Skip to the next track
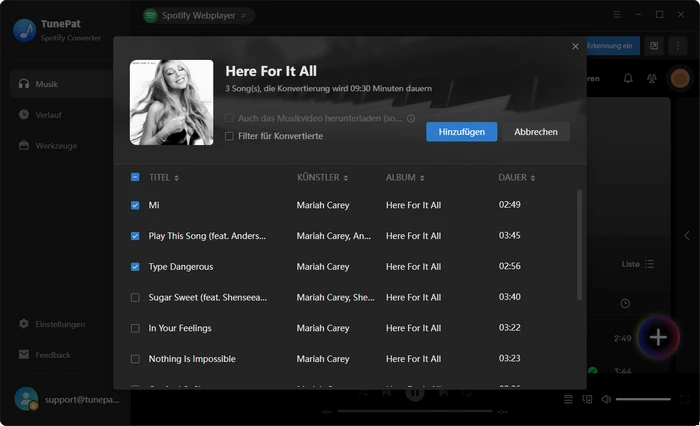Screen dimensions: 700x426 point(443,393)
